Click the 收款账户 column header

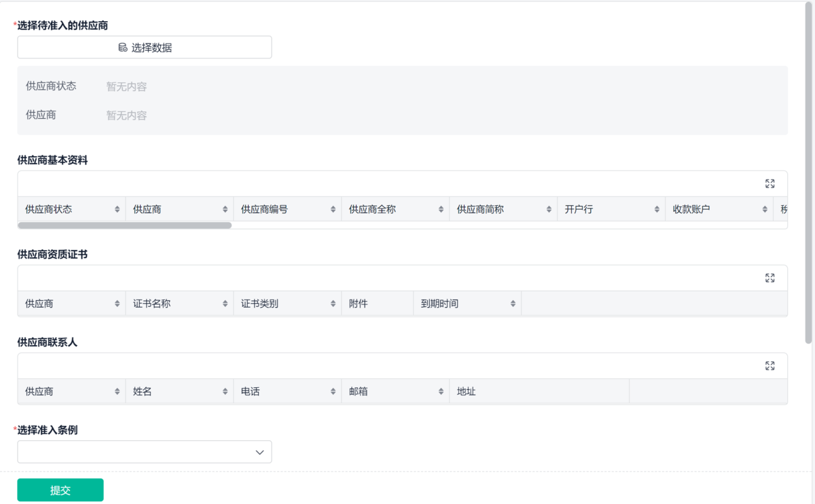(691, 209)
